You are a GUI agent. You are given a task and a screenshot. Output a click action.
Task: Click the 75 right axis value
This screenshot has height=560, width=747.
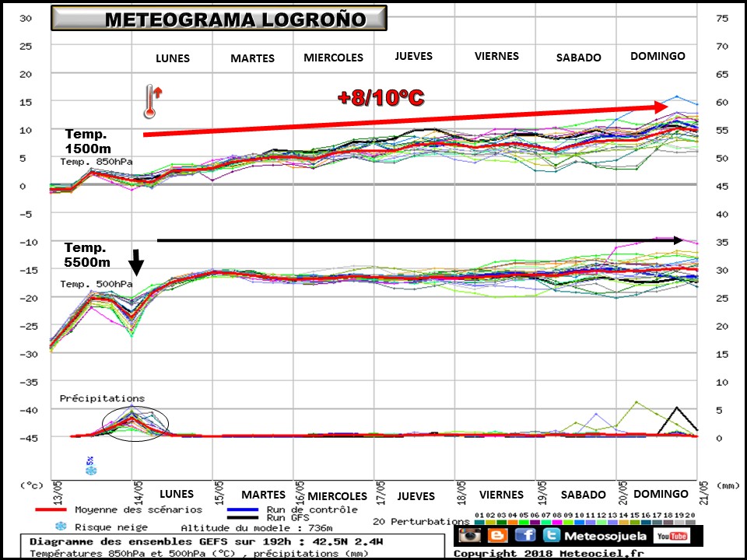pos(722,18)
